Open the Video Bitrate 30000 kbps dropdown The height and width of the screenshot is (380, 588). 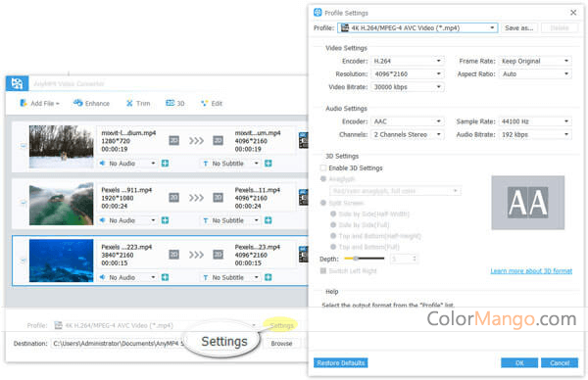tap(408, 87)
